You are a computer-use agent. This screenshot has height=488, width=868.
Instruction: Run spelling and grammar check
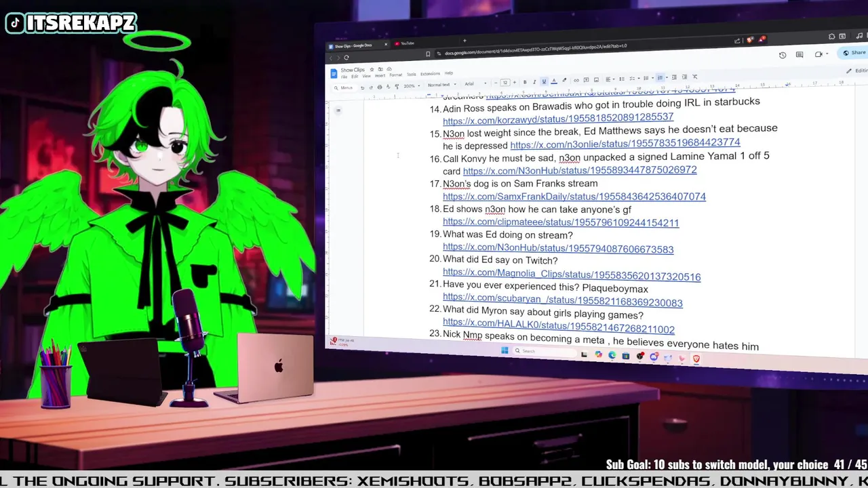388,87
